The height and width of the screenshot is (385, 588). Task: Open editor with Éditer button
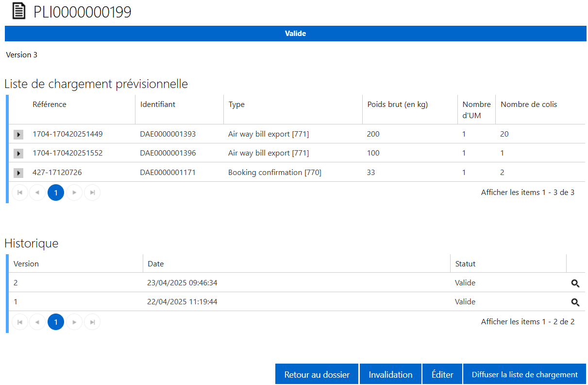tap(442, 375)
